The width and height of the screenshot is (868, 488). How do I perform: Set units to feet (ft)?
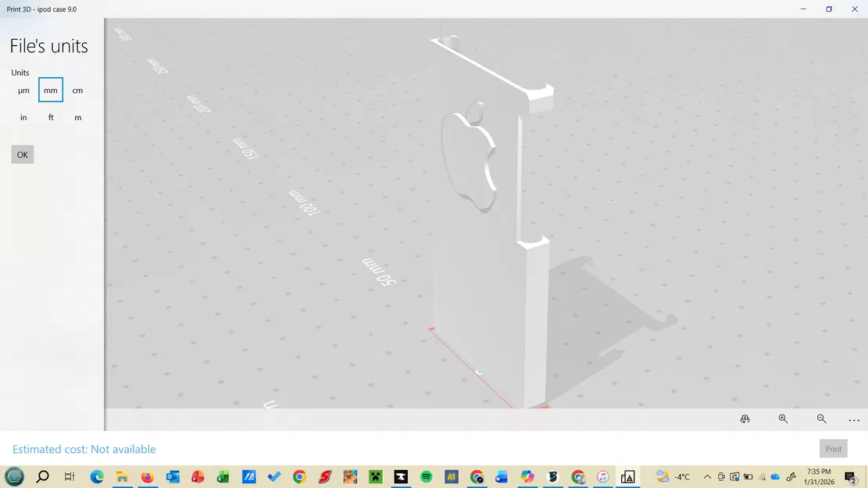(x=50, y=117)
